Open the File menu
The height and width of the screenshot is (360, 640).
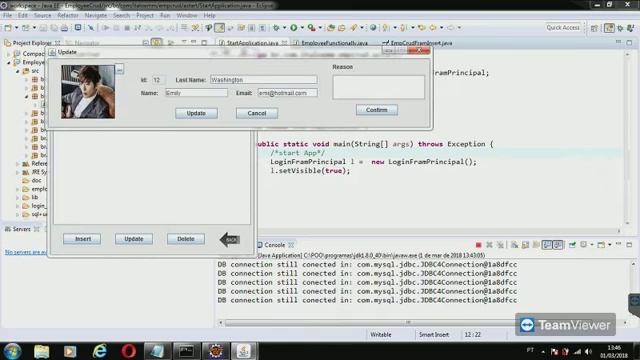[7, 16]
